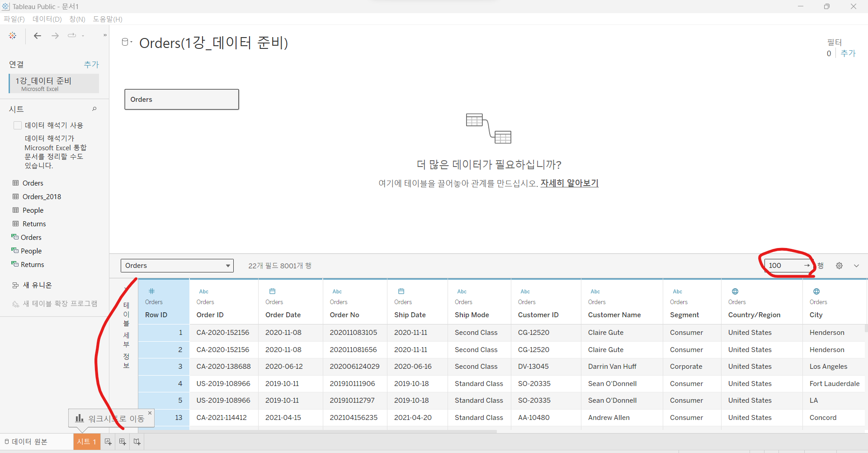868x453 pixels.
Task: Close the 워크시트로 이동 tooltip
Action: point(150,413)
